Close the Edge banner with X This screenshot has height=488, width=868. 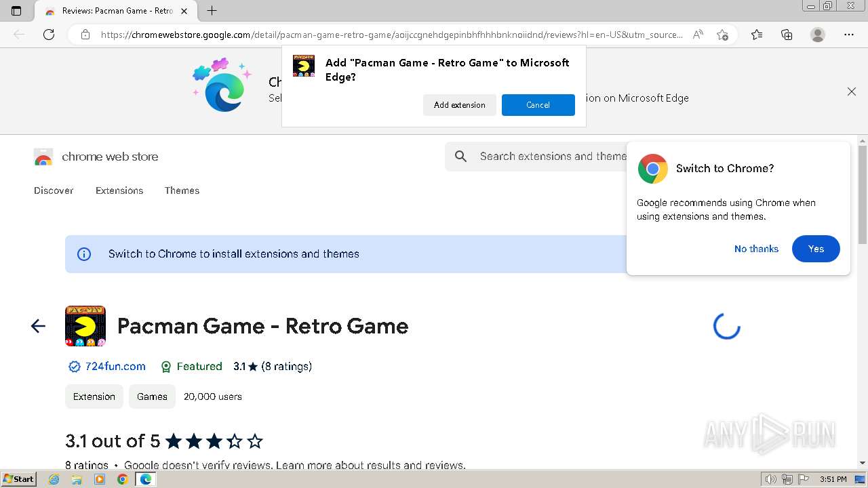(852, 91)
